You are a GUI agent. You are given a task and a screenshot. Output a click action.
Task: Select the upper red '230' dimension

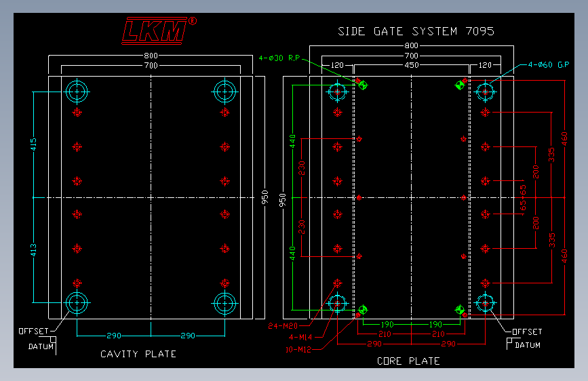click(x=302, y=168)
